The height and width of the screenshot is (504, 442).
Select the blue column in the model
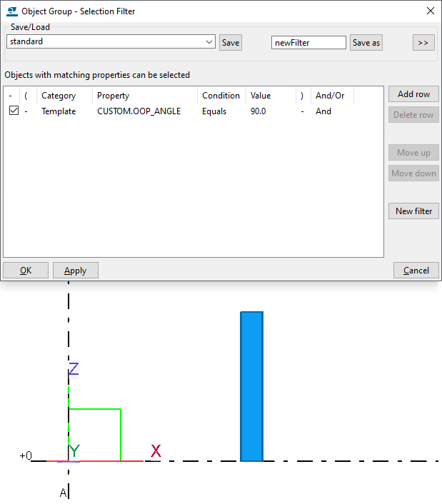point(252,386)
